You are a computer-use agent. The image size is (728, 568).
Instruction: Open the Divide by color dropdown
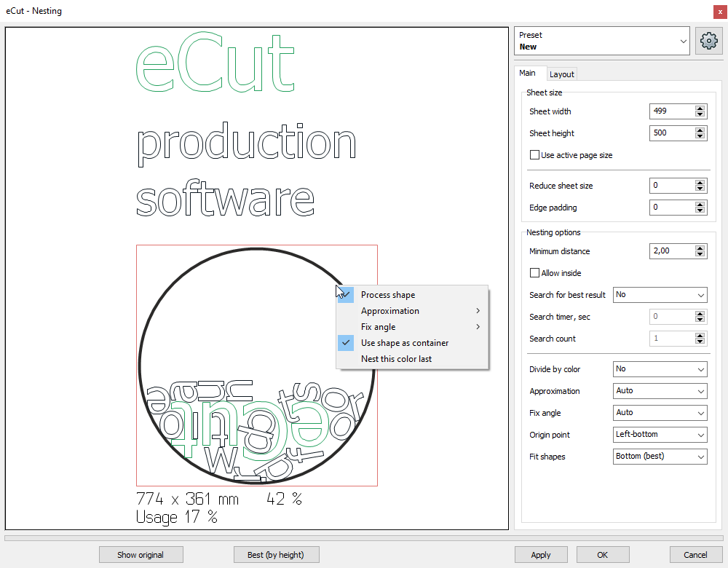(x=660, y=369)
